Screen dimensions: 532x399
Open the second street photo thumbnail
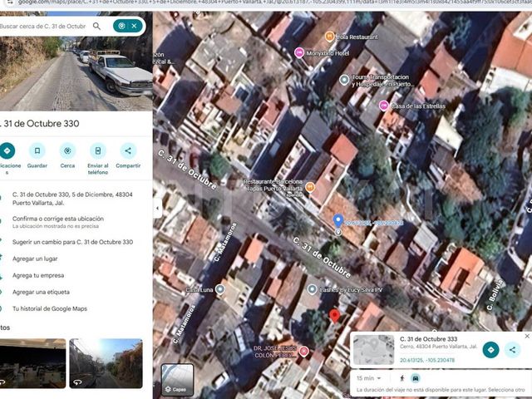tap(106, 363)
